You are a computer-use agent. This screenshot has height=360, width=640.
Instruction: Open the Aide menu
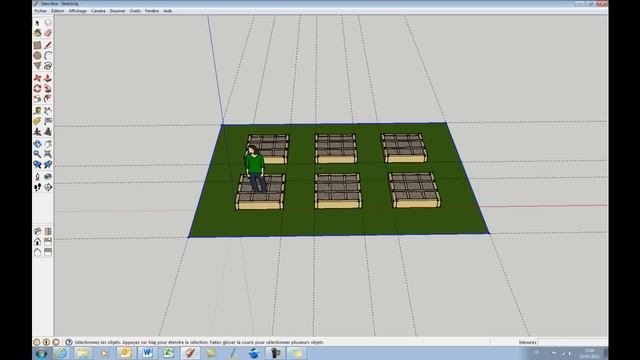(x=168, y=11)
